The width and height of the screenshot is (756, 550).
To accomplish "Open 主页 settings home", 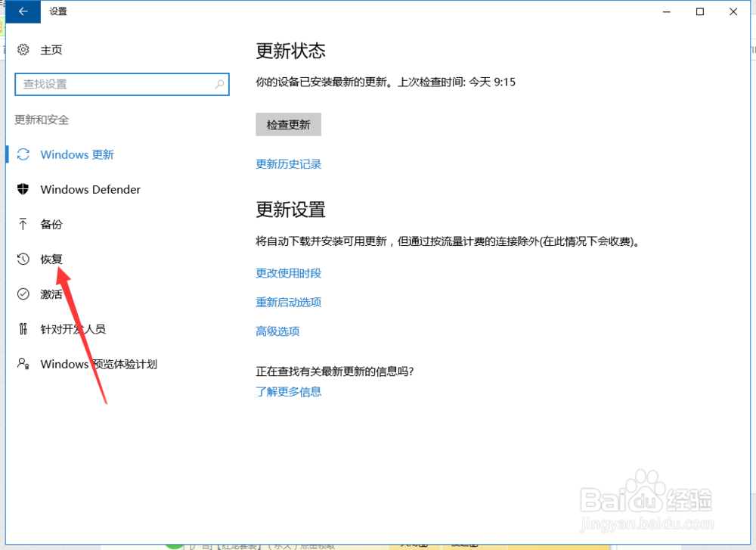I will [x=51, y=50].
